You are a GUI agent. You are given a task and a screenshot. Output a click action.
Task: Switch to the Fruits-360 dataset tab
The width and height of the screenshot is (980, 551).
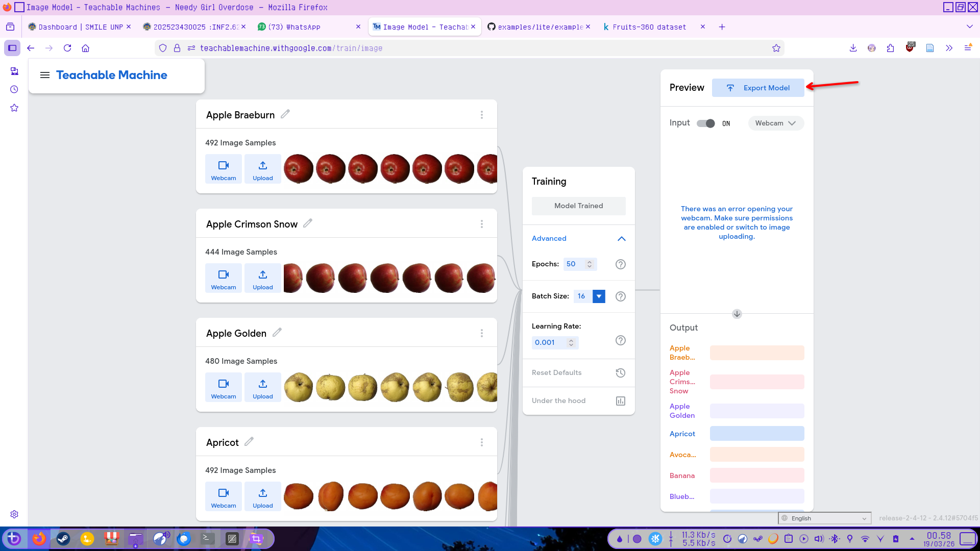click(x=649, y=27)
